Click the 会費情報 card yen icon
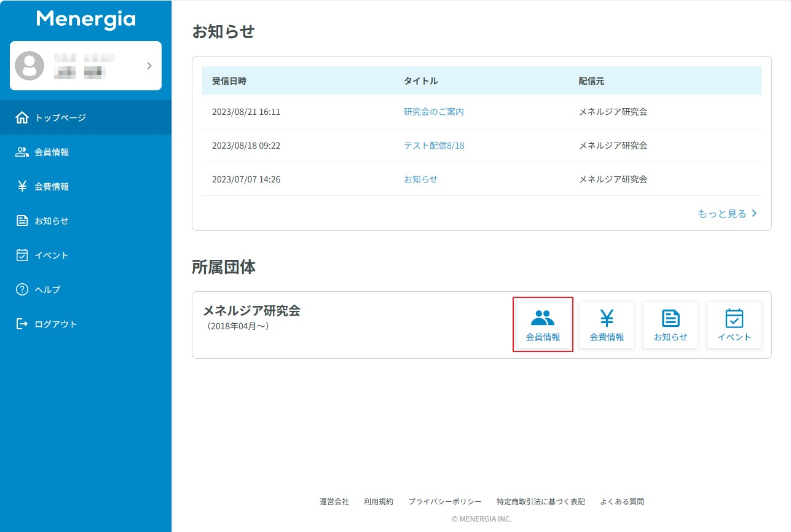Image resolution: width=791 pixels, height=532 pixels. pos(607,318)
